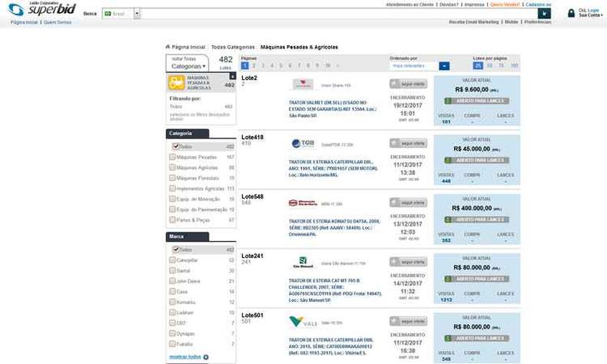607x364 pixels.
Task: Click the mais relevantes sort field
Action: 414,66
